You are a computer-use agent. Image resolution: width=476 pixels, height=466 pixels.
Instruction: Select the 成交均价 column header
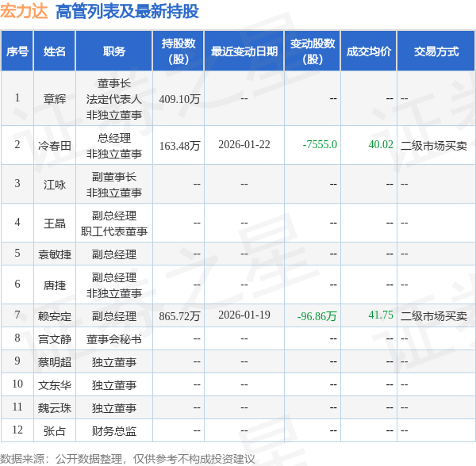(x=369, y=51)
